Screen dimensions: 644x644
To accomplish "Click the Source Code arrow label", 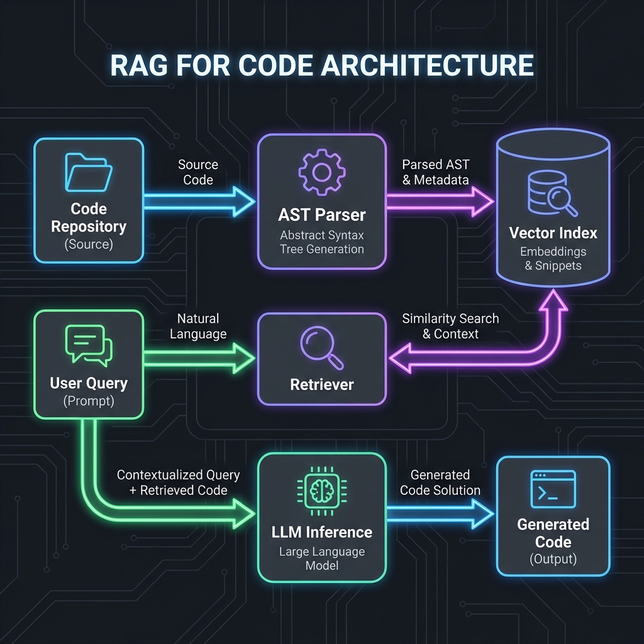I will pos(197,172).
